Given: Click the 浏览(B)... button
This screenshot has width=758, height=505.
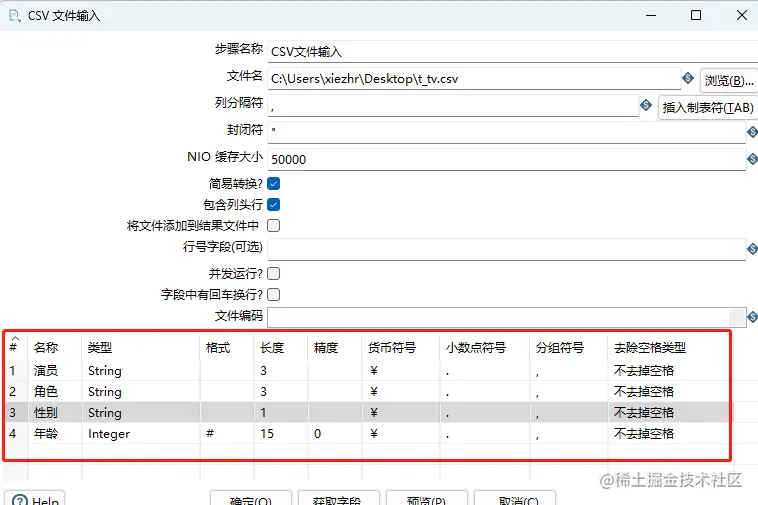Looking at the screenshot, I should pyautogui.click(x=729, y=80).
